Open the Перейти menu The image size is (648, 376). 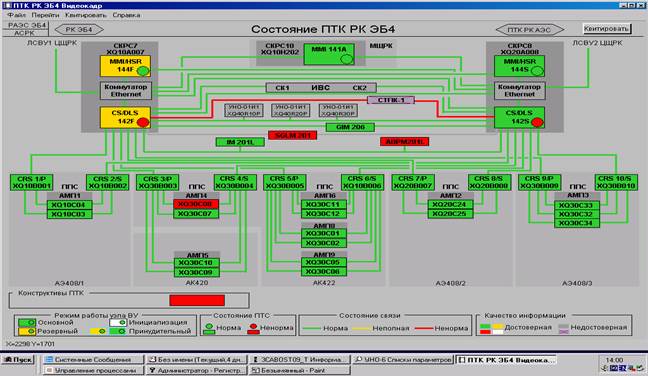click(45, 15)
